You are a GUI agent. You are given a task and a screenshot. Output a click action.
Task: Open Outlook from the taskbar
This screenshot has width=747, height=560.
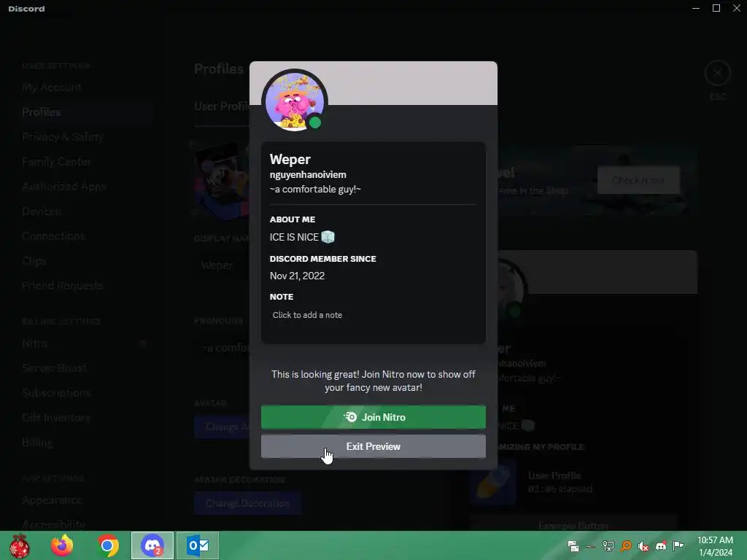click(198, 545)
